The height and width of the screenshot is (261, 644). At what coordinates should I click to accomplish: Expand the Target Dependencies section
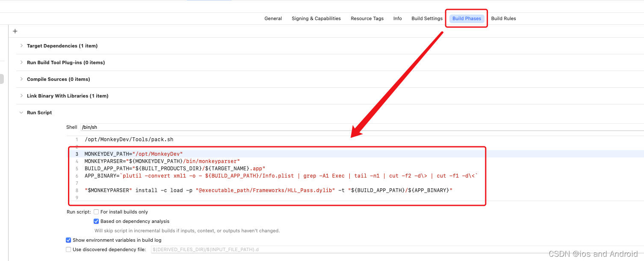click(21, 46)
